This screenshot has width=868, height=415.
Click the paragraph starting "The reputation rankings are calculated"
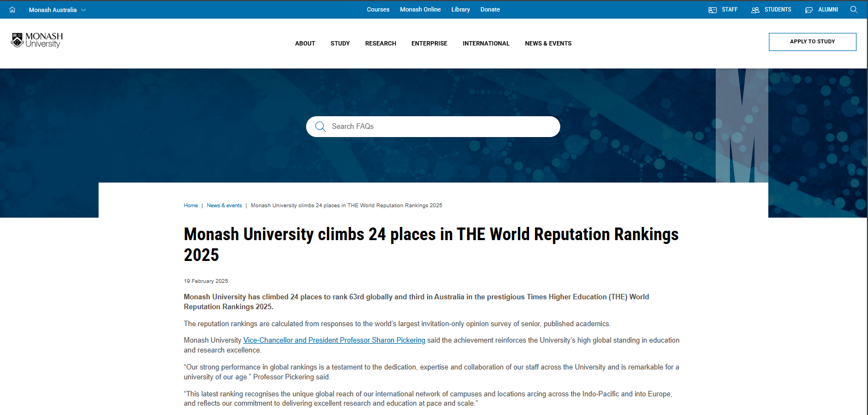tap(397, 324)
